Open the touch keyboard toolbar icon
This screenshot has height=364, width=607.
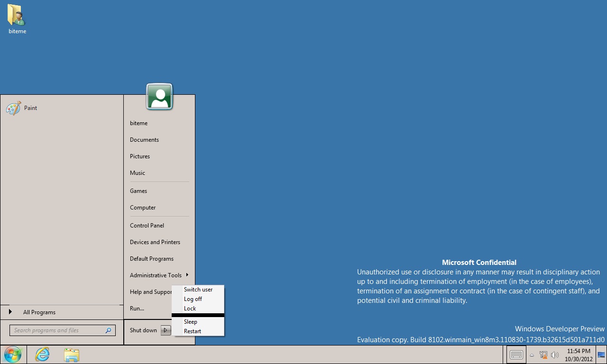click(516, 355)
